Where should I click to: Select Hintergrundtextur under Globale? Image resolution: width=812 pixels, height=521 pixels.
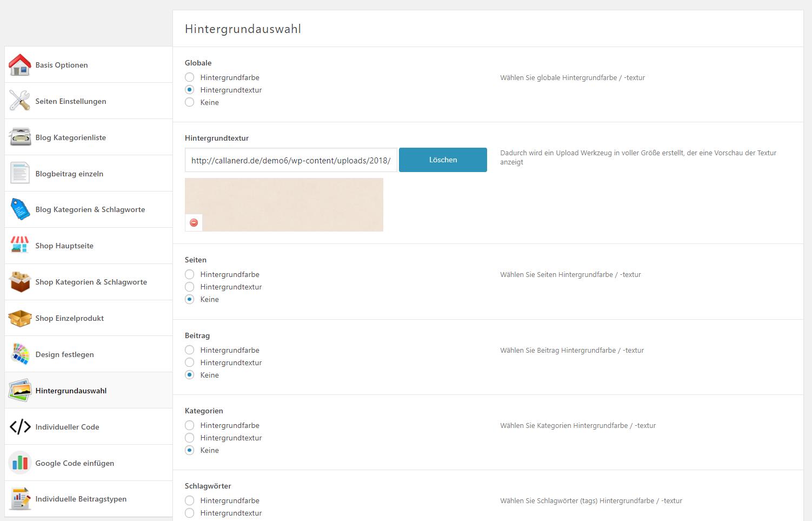[190, 90]
